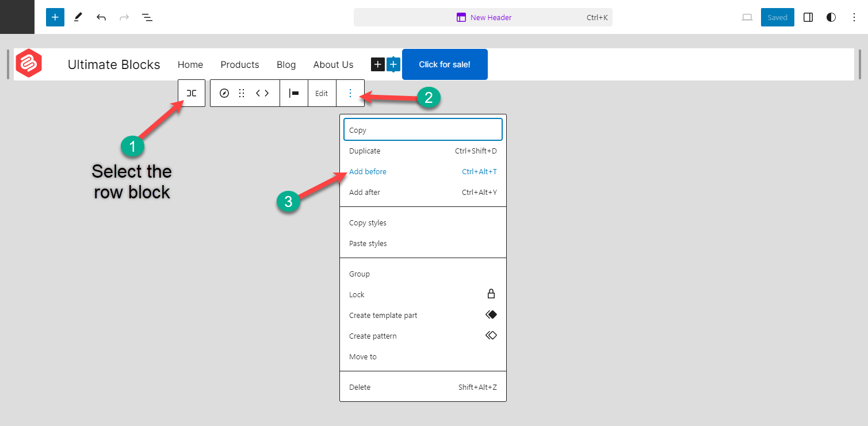The image size is (868, 426).
Task: Expand the block options three-dot menu
Action: [350, 93]
